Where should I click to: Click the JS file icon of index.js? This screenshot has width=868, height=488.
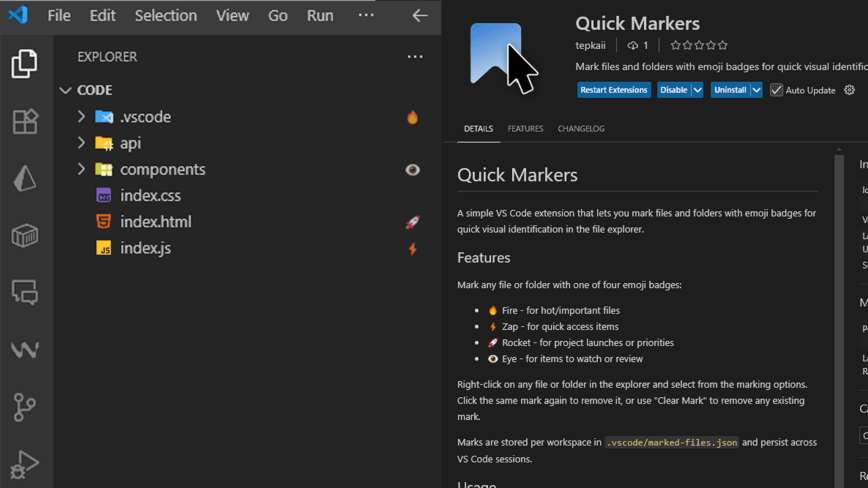pos(104,248)
